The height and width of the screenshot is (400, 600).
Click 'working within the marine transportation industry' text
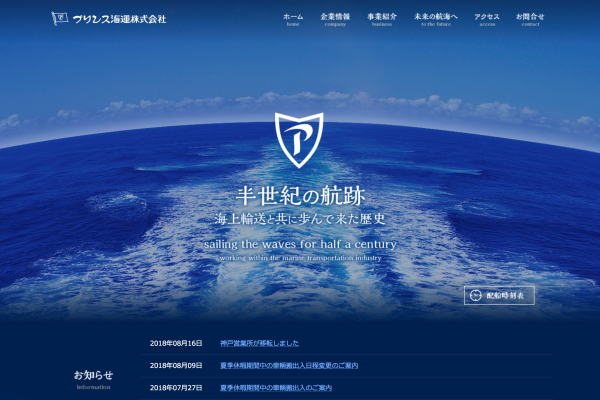coord(300,258)
